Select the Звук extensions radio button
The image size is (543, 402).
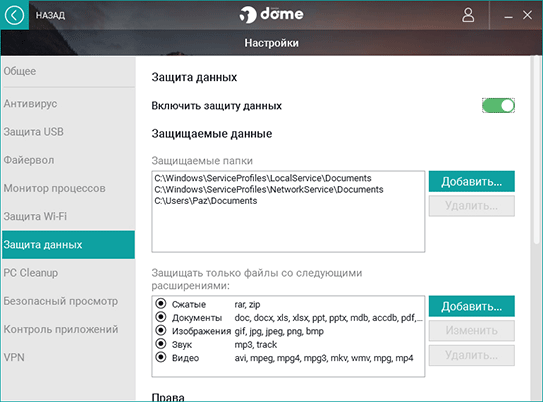pyautogui.click(x=161, y=344)
